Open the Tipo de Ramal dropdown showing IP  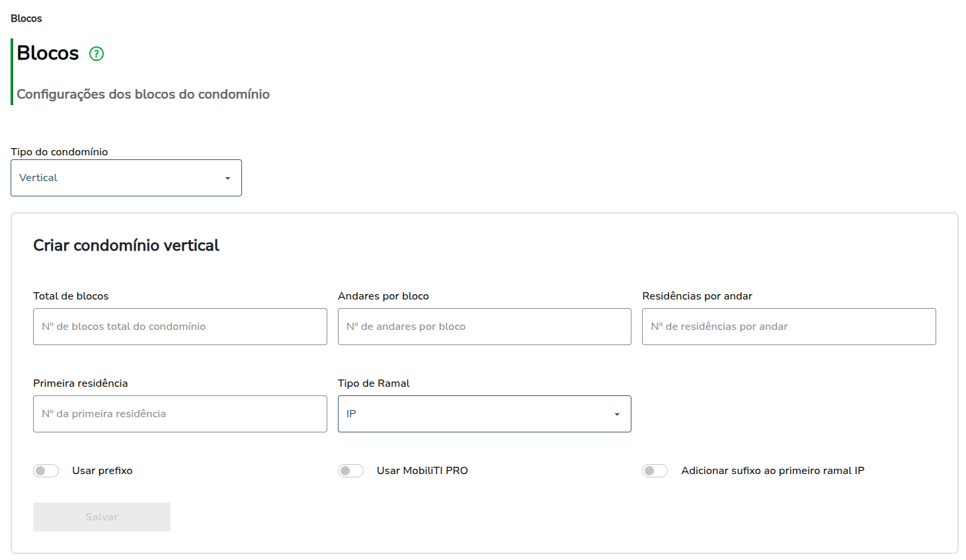(485, 414)
